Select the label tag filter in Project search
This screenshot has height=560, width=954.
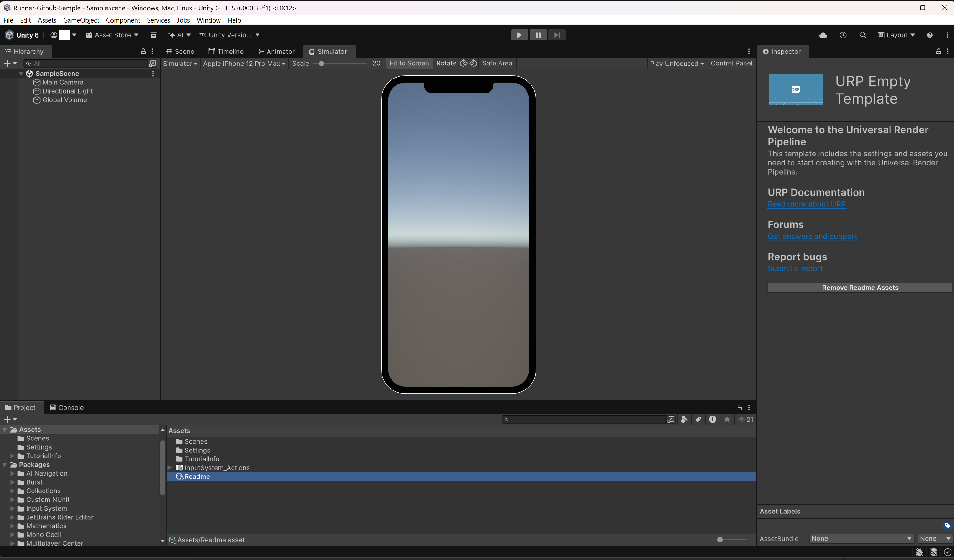tap(699, 420)
